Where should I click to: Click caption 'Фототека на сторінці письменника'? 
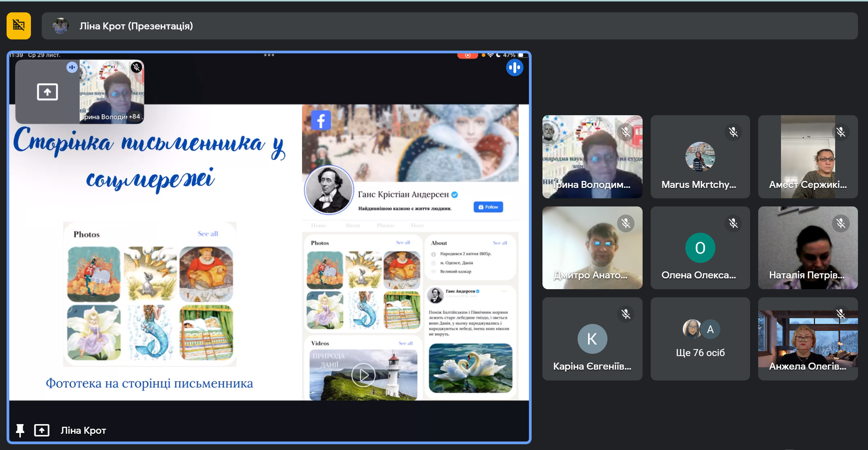[150, 383]
